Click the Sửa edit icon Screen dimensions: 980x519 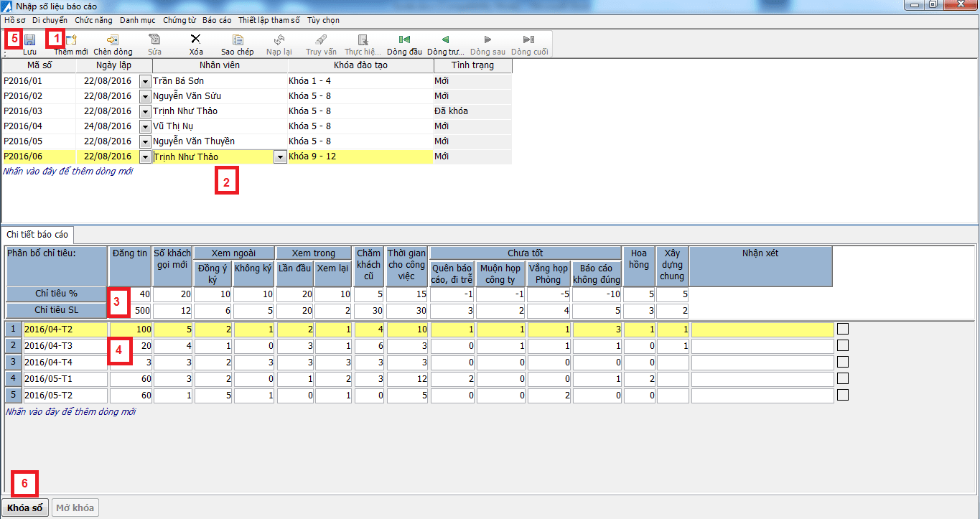(154, 40)
